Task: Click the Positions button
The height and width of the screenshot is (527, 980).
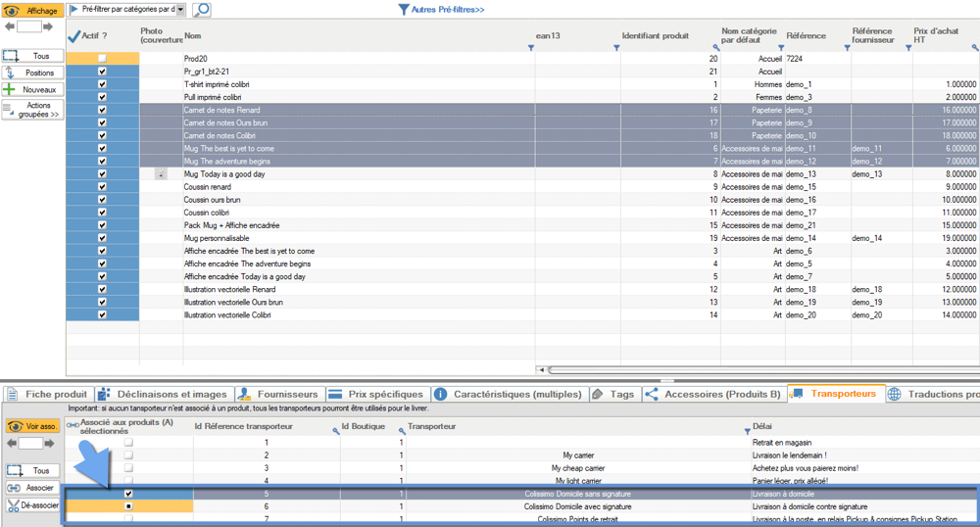Action: tap(33, 72)
